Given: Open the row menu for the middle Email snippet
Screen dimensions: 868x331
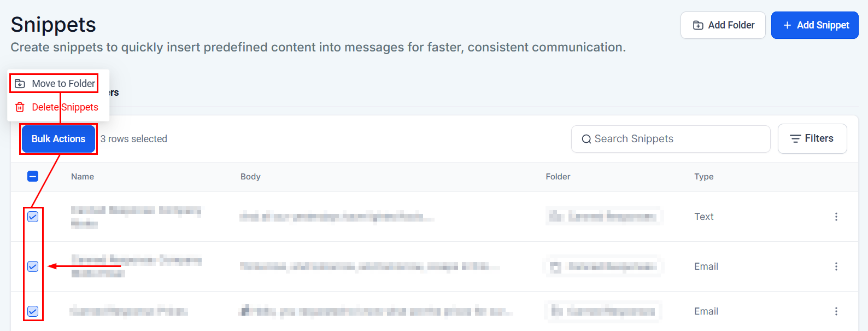Looking at the screenshot, I should click(x=836, y=266).
